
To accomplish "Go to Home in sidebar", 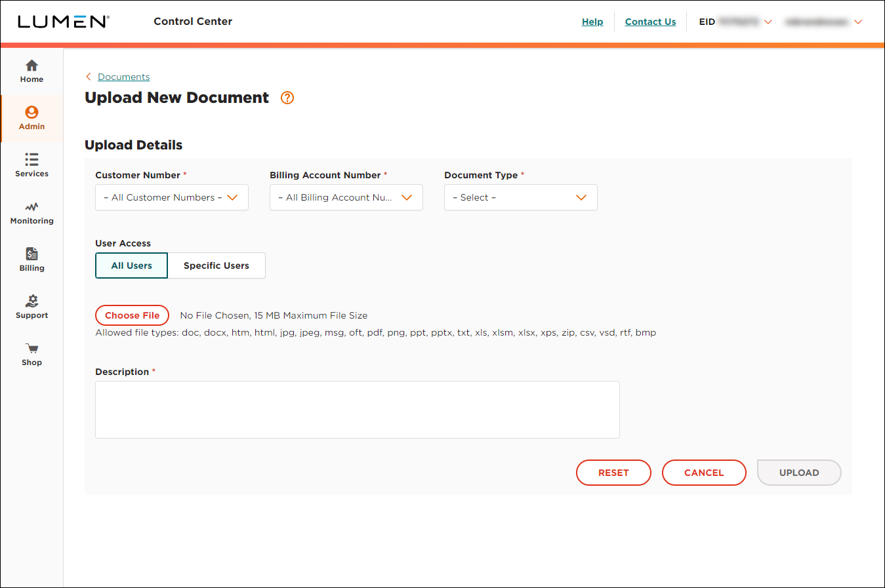I will tap(31, 71).
